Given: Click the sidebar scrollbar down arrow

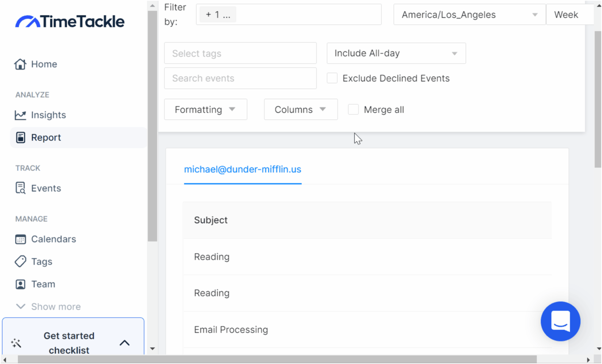Looking at the screenshot, I should [152, 349].
